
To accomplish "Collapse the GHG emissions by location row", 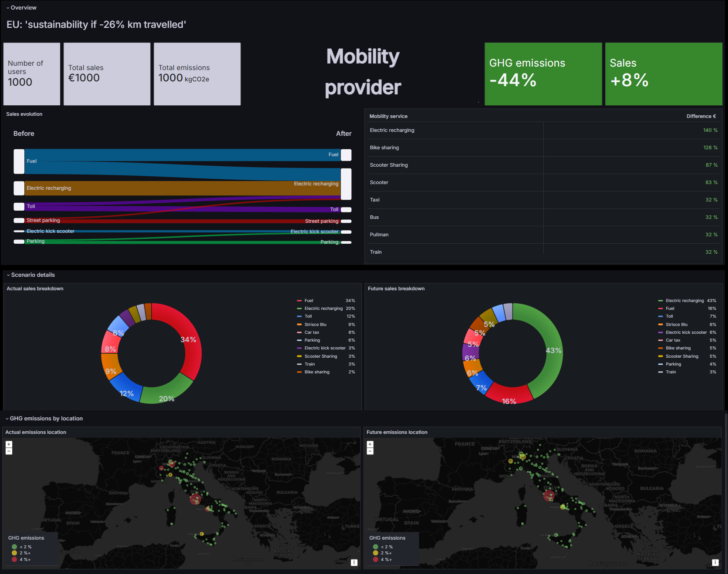I will (44, 419).
